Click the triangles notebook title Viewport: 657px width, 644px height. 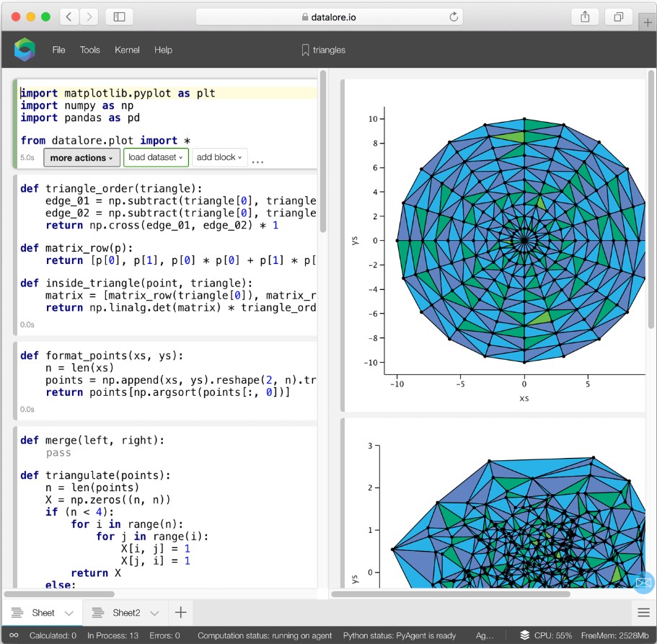[329, 50]
